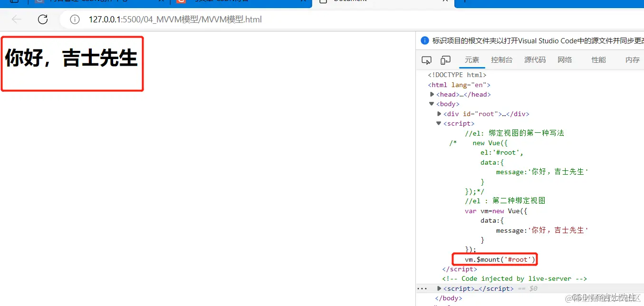The image size is (644, 306).
Task: Click the '});*/' code line
Action: click(x=474, y=191)
